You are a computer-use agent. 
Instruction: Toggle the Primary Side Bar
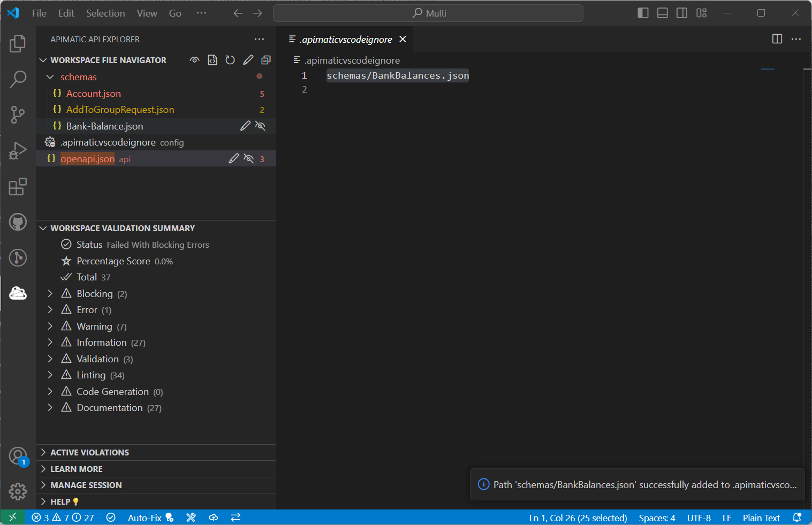tap(643, 13)
